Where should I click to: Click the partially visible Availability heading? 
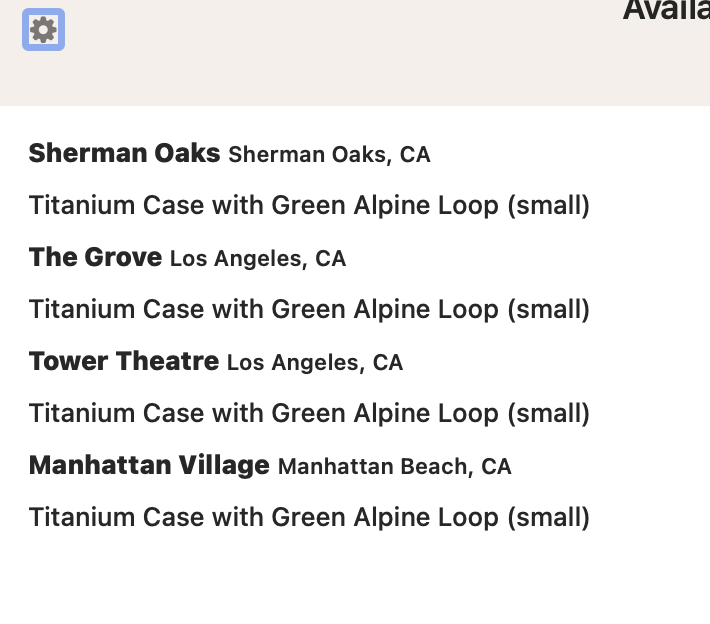coord(666,10)
